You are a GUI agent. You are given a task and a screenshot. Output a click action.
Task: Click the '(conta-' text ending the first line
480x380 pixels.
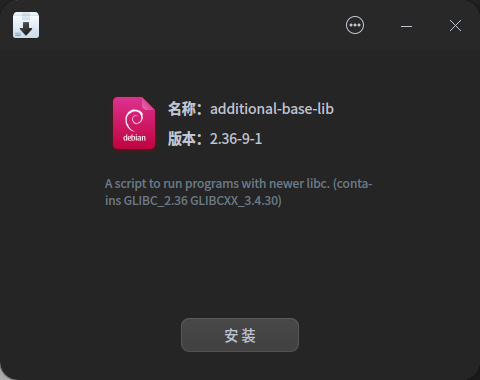(353, 184)
